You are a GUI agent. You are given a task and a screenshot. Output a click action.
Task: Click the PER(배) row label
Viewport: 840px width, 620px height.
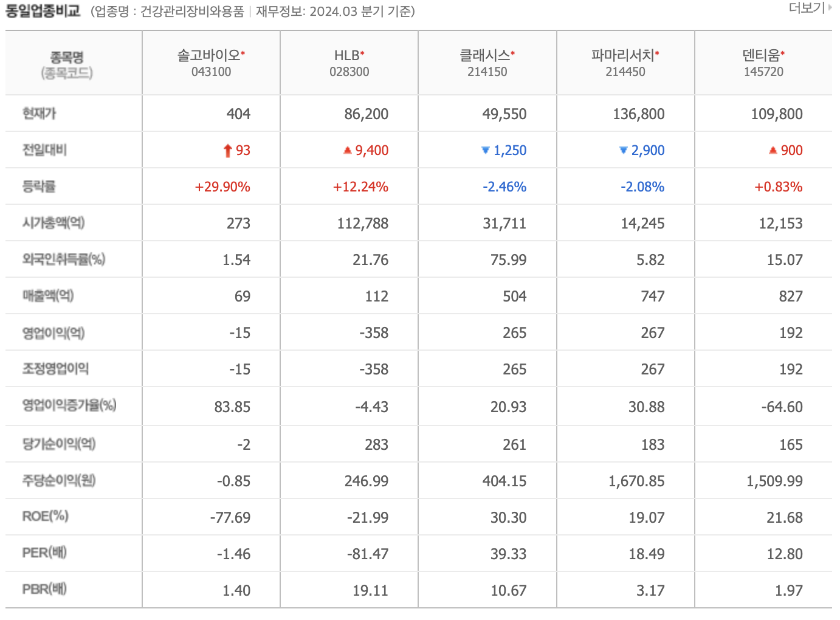click(x=44, y=553)
